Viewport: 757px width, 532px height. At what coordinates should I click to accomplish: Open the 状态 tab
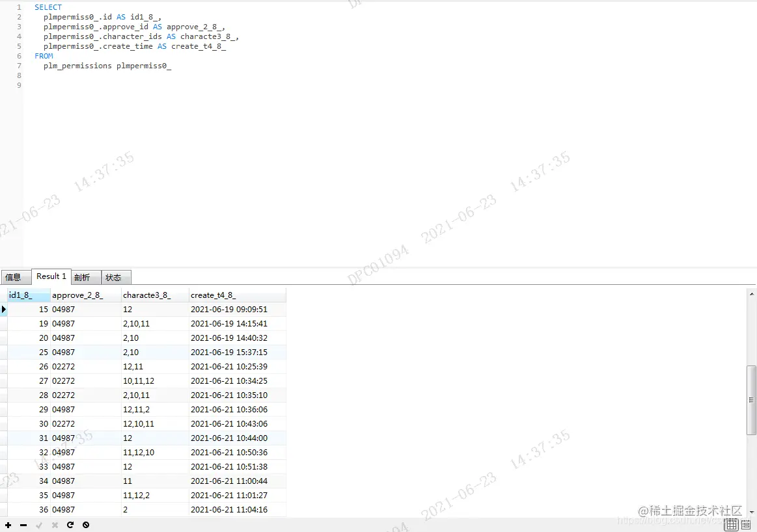coord(117,277)
